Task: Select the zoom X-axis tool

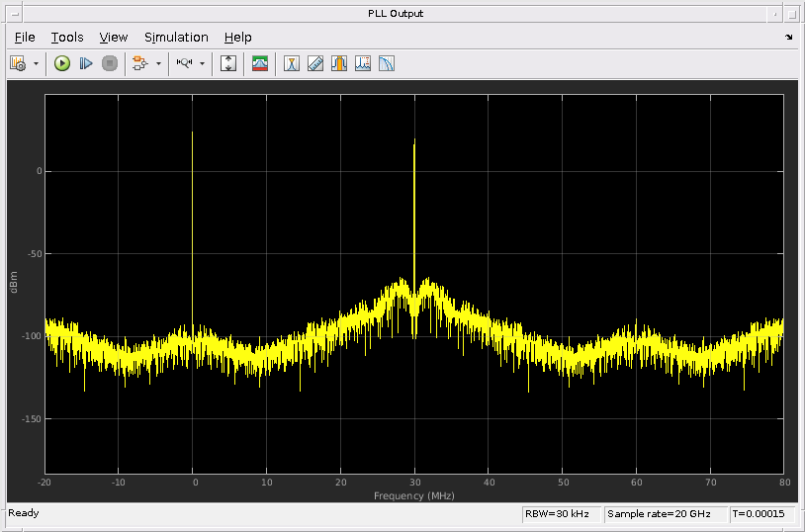Action: (184, 63)
